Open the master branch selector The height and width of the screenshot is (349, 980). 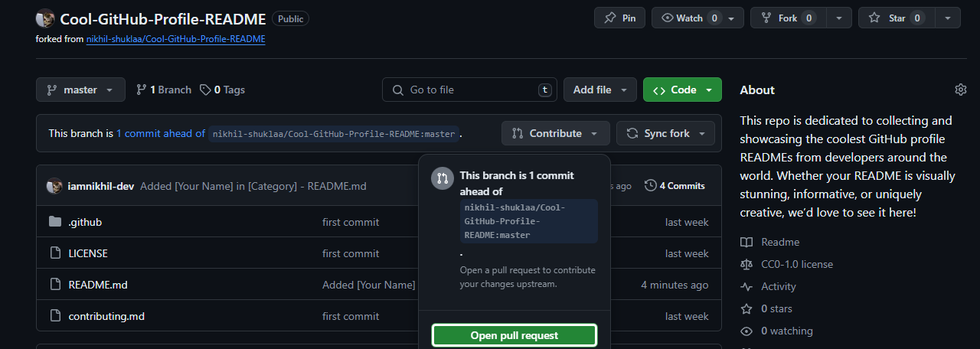80,90
